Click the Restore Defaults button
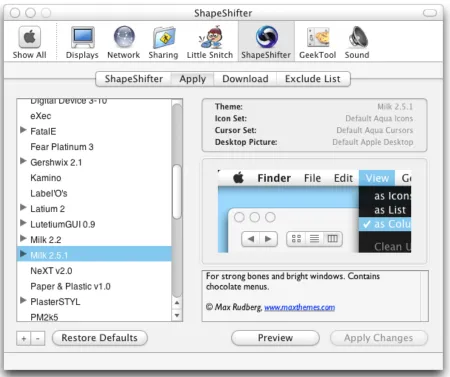450x377 pixels. [x=100, y=338]
